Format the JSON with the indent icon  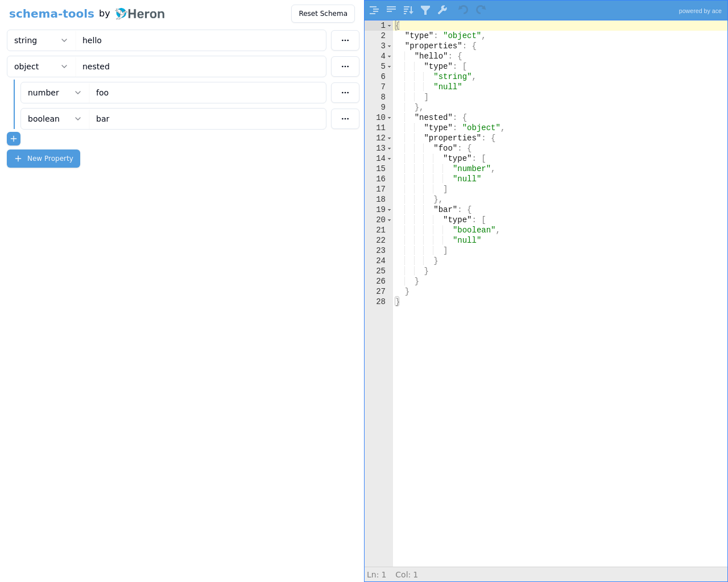(374, 10)
